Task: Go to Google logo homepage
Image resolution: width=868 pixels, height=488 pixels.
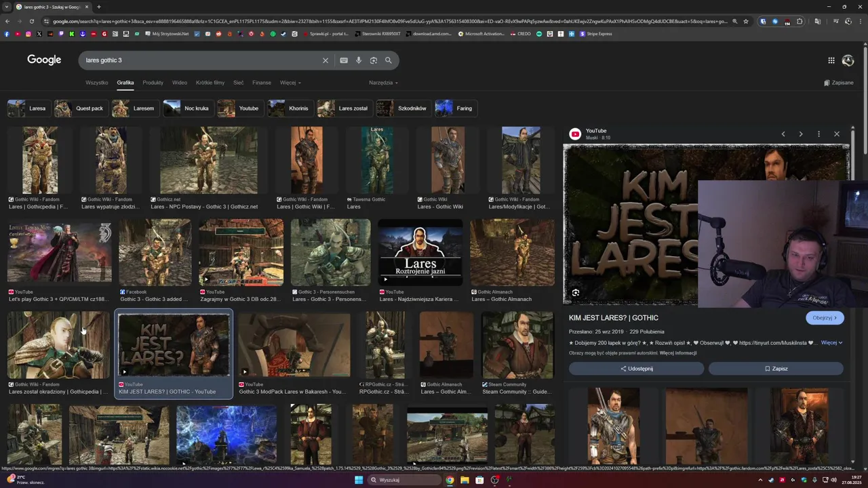Action: coord(44,60)
